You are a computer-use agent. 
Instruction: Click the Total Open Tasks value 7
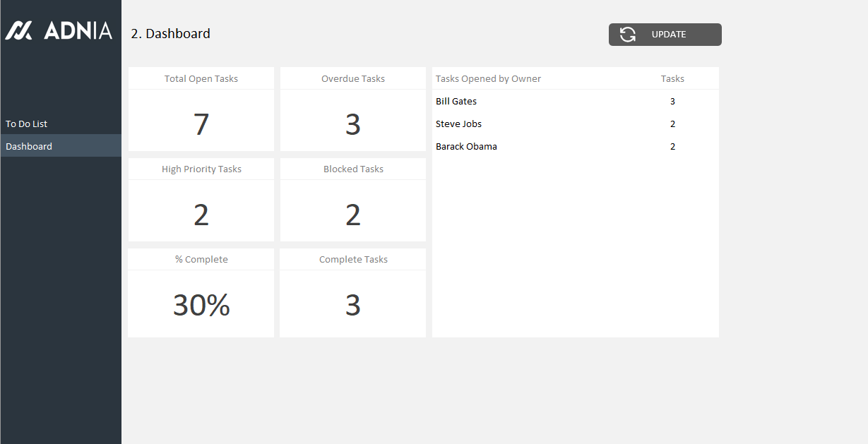point(201,124)
